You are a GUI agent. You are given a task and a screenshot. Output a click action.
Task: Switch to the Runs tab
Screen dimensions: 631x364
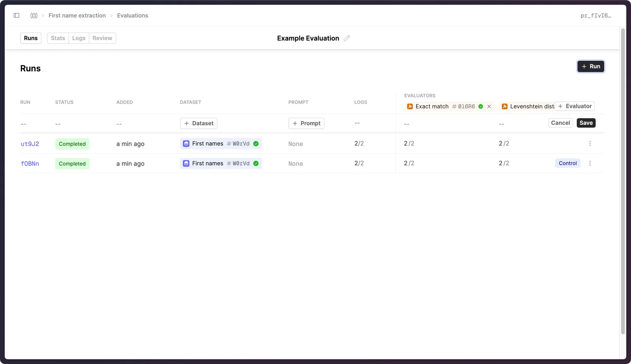[x=31, y=38]
